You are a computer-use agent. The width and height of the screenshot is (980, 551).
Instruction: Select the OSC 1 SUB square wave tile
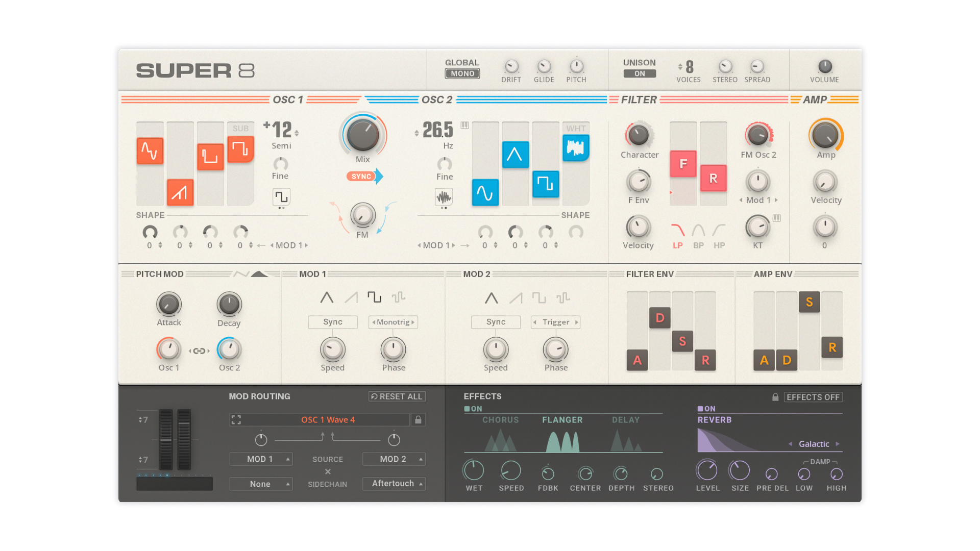point(240,149)
